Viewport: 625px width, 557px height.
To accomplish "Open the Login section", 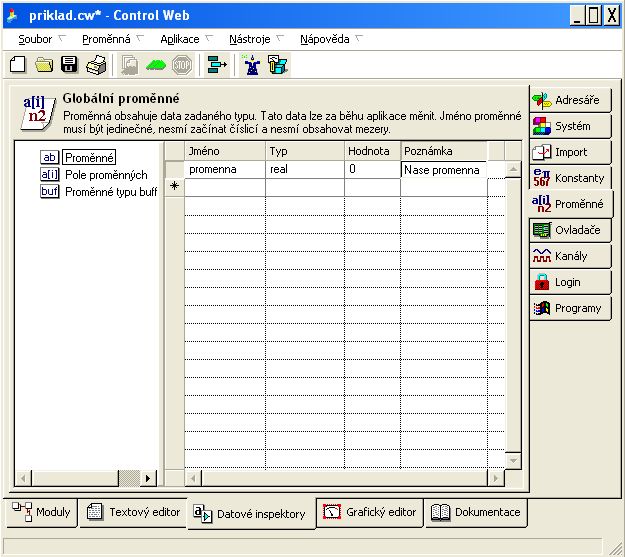I will 570,282.
